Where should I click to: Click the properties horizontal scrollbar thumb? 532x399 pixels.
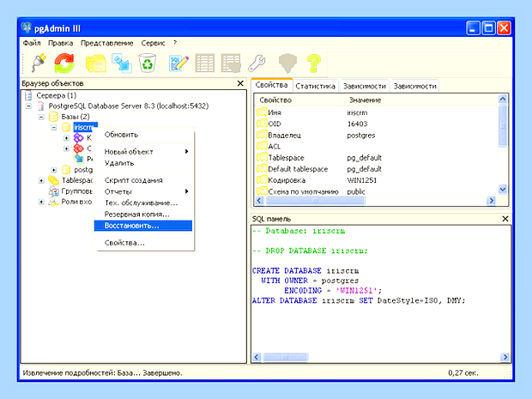coord(315,201)
